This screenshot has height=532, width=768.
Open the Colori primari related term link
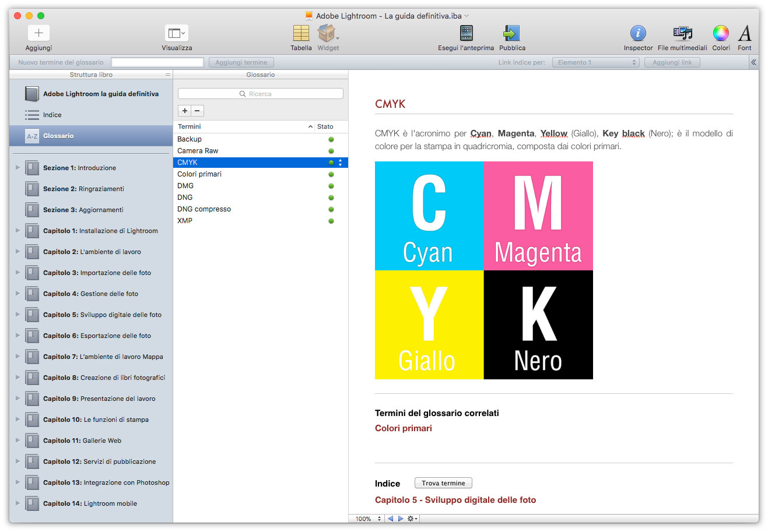[x=404, y=428]
